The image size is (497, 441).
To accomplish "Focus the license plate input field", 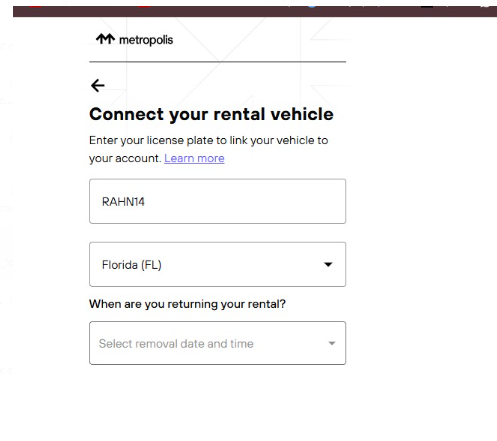I will [x=217, y=201].
